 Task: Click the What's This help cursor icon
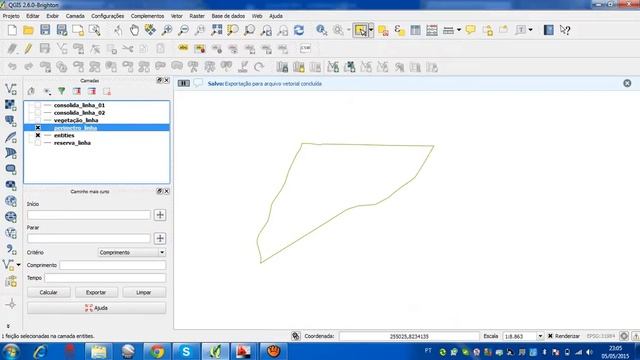[565, 30]
